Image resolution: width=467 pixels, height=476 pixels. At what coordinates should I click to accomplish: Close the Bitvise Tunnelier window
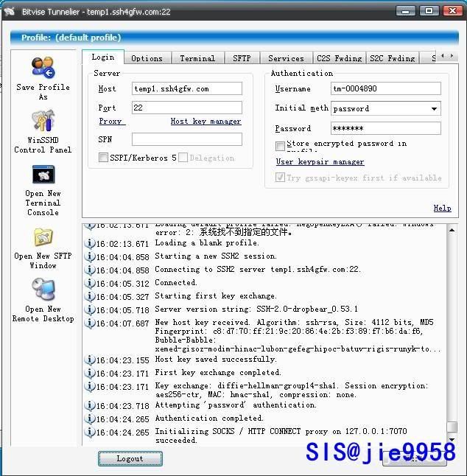coord(452,11)
